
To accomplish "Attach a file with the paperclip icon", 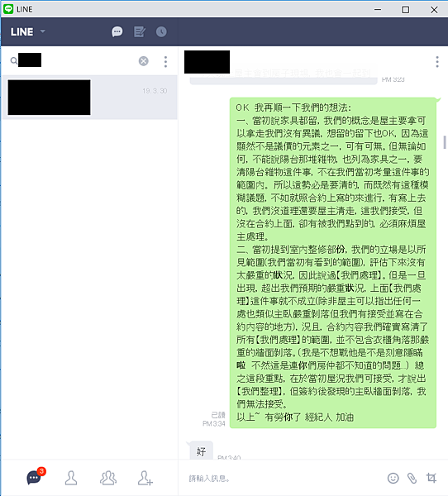I will pos(412,478).
